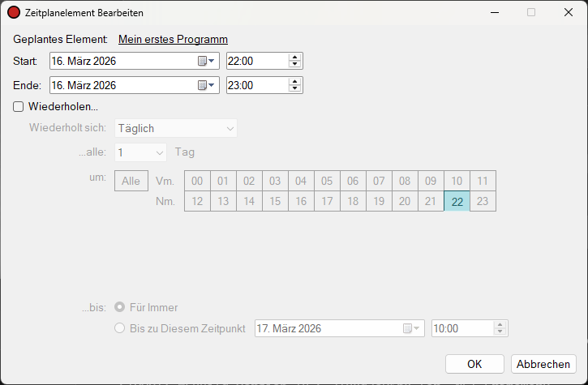This screenshot has height=385, width=588.
Task: Open the Mein erstes Programm link
Action: 173,39
